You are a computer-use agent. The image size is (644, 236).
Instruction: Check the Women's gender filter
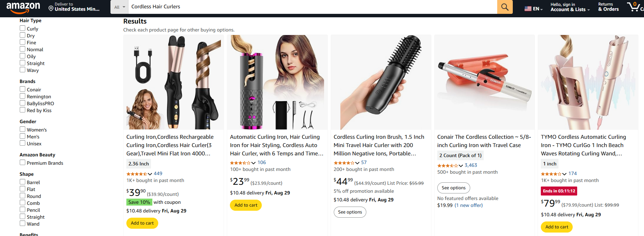coord(22,129)
